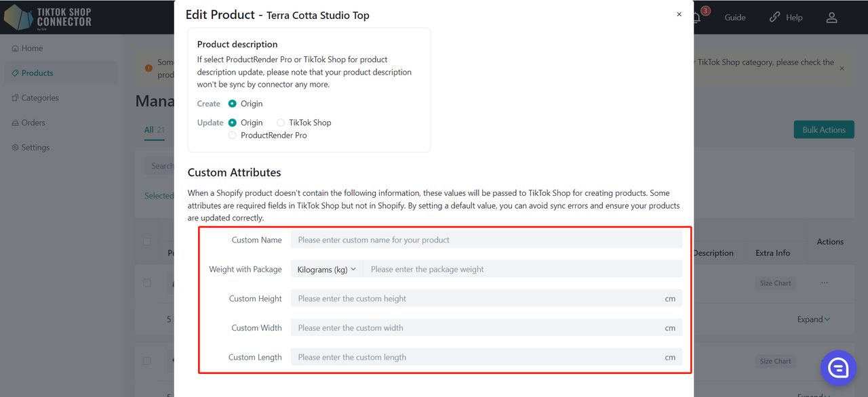
Task: Choose TikTok Shop for description update
Action: [x=281, y=123]
